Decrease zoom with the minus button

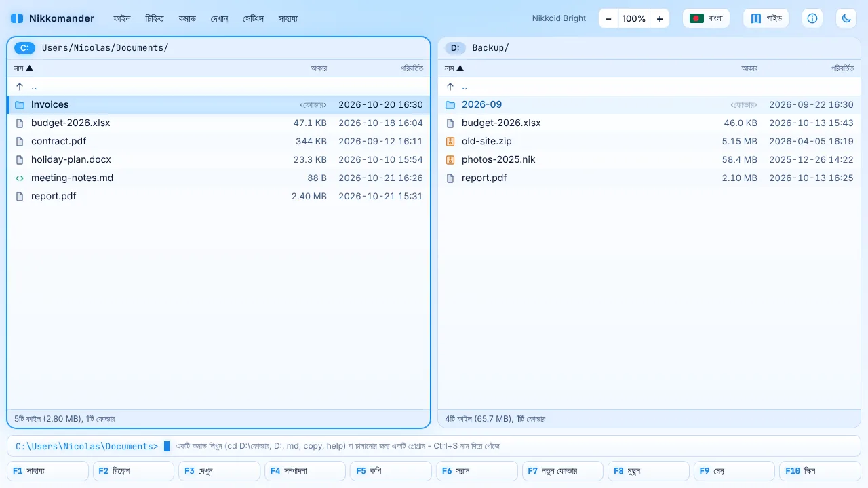pos(608,18)
